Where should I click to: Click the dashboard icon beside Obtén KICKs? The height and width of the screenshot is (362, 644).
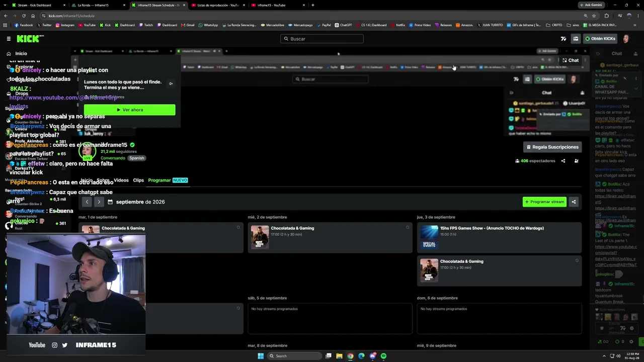pyautogui.click(x=576, y=39)
